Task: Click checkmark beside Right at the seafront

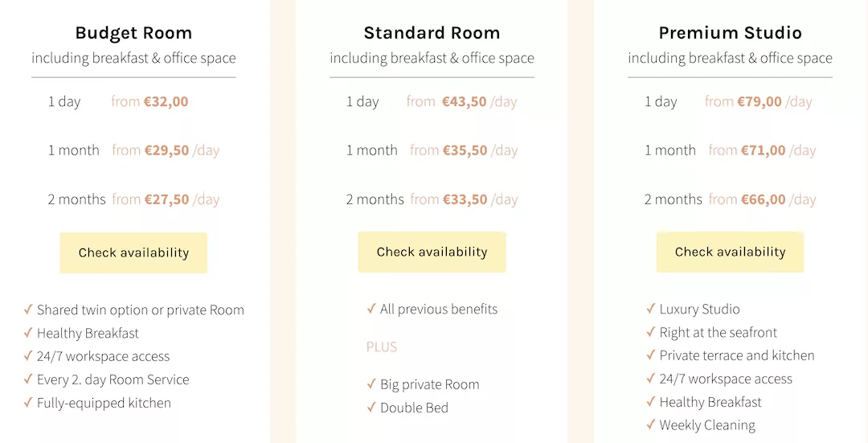Action: pos(651,332)
